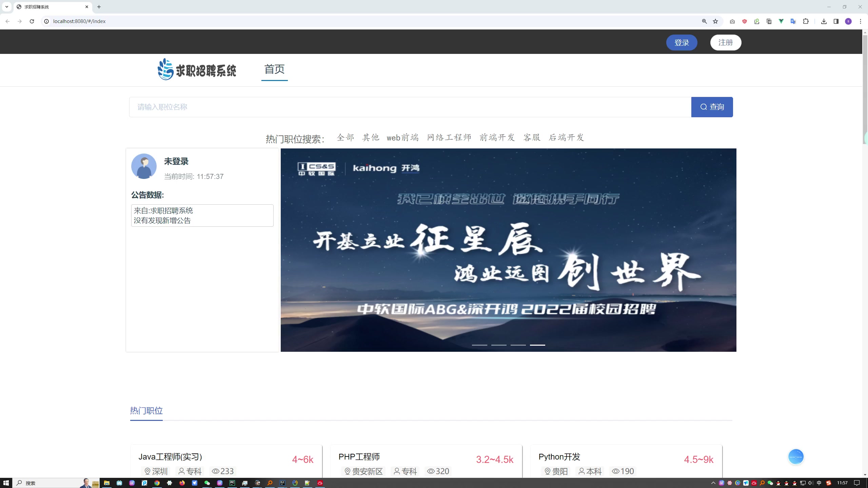Screen dimensions: 868x488
Task: Open the Vue devtools extension icon
Action: pos(781,21)
